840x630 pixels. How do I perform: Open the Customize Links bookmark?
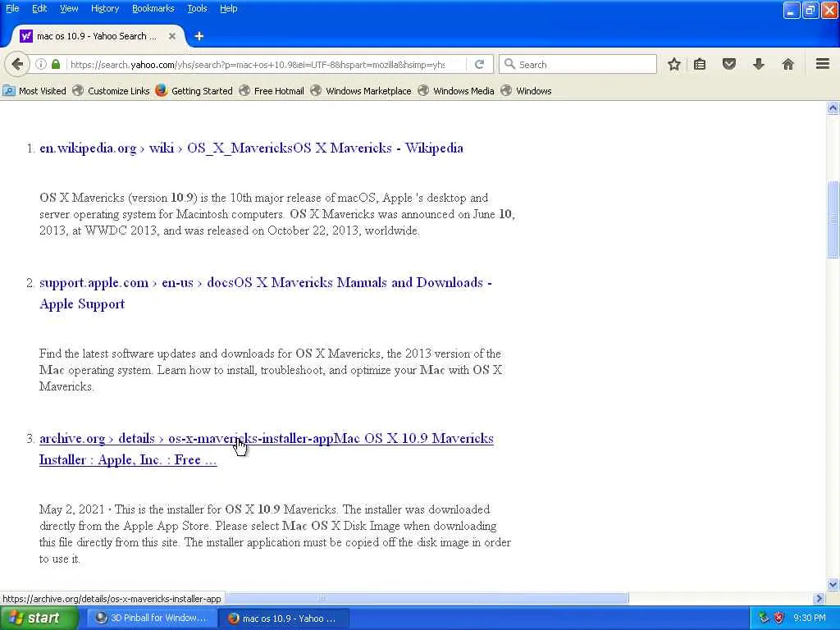111,90
